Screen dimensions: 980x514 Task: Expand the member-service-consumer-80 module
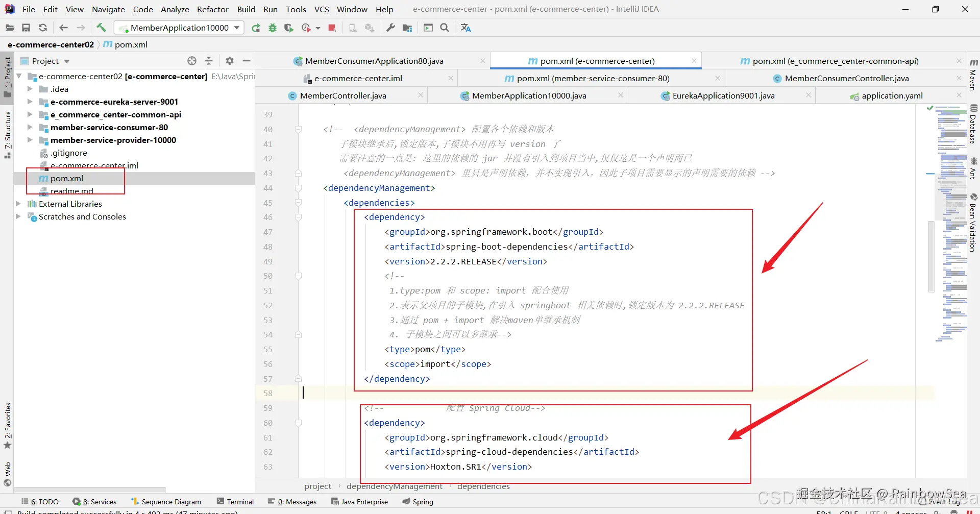30,127
